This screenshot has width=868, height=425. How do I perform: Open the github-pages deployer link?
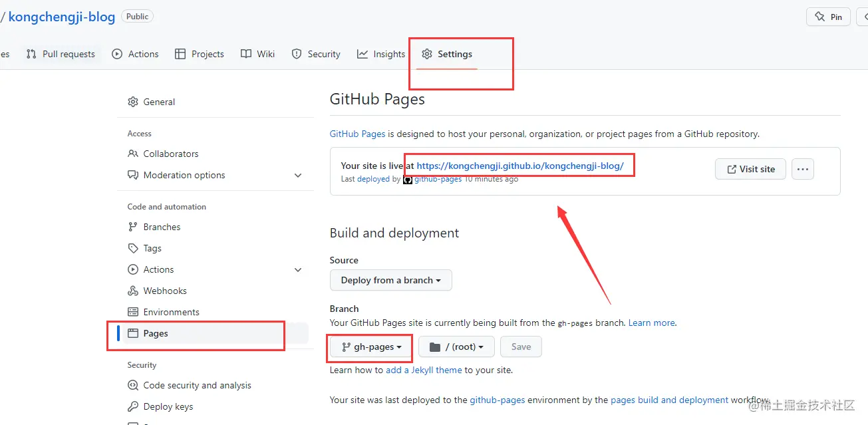coord(438,179)
